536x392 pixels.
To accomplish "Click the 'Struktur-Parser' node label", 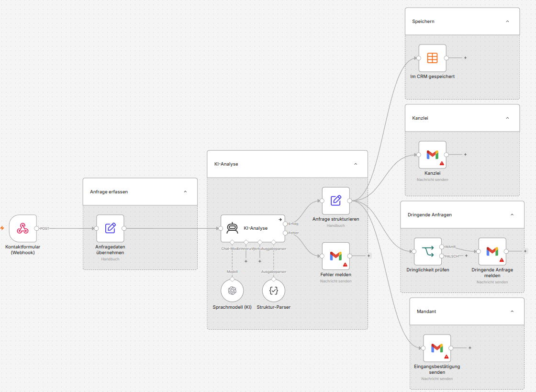I will click(x=273, y=307).
